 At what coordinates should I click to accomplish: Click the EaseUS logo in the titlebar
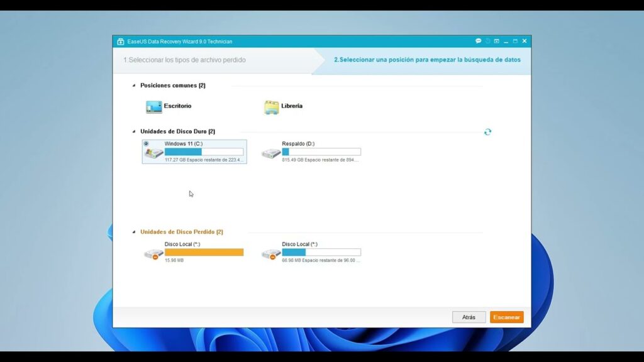(119, 41)
